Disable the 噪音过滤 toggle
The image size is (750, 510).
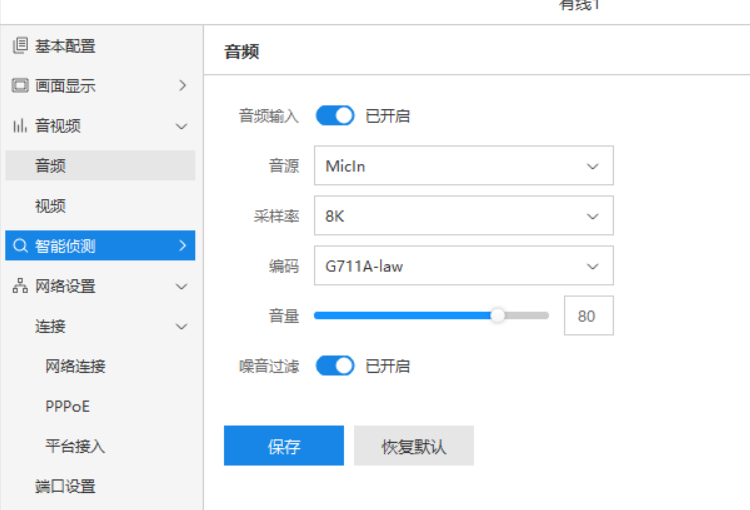[335, 366]
